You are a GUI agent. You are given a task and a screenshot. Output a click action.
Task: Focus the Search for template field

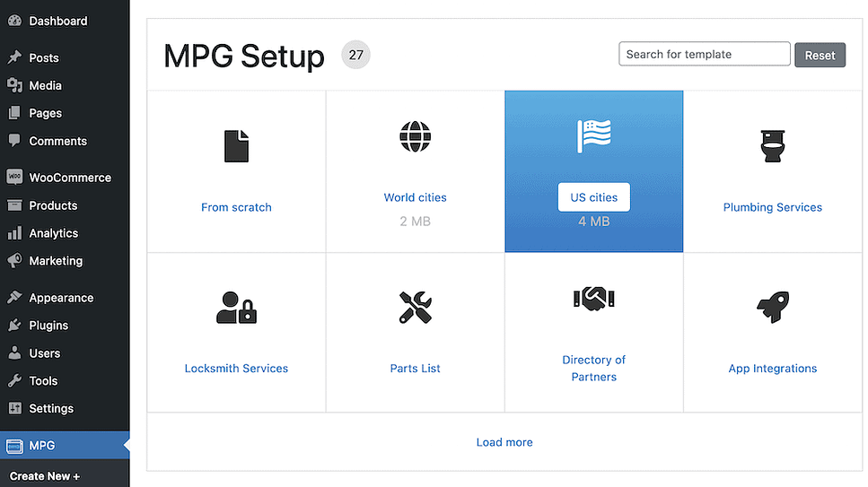[704, 54]
